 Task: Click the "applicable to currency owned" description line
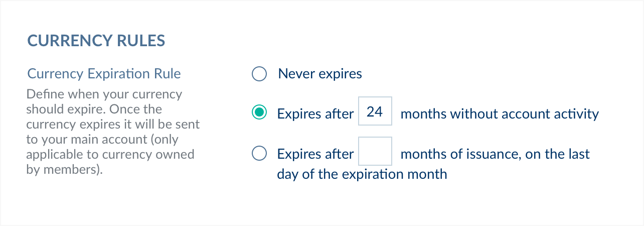pos(110,155)
